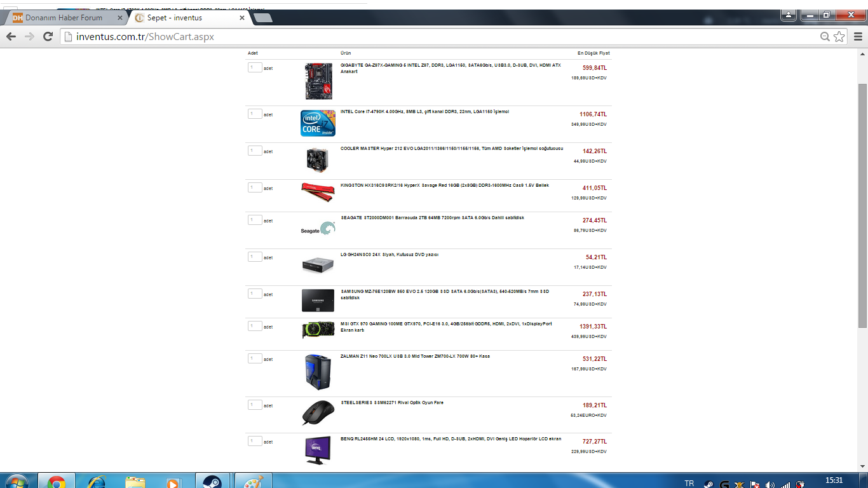This screenshot has height=488, width=868.
Task: Open the Seagate logo product image
Action: [x=318, y=229]
